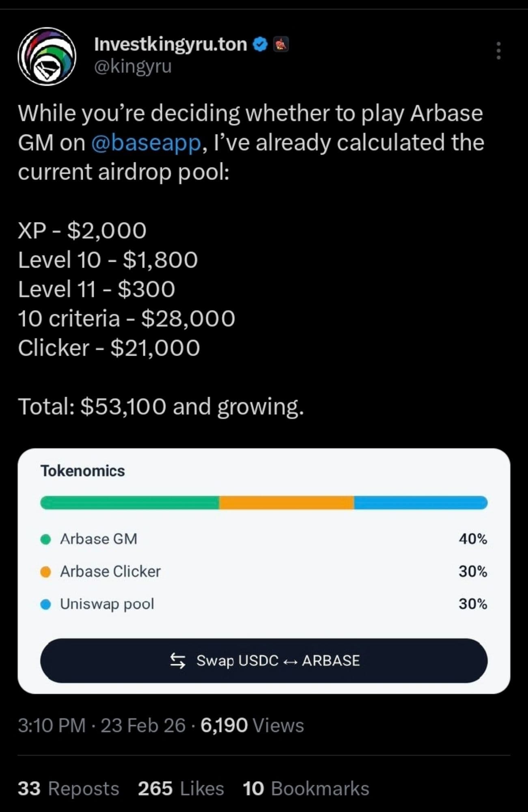Open the 10 Bookmarks count
This screenshot has height=812, width=528.
point(306,788)
